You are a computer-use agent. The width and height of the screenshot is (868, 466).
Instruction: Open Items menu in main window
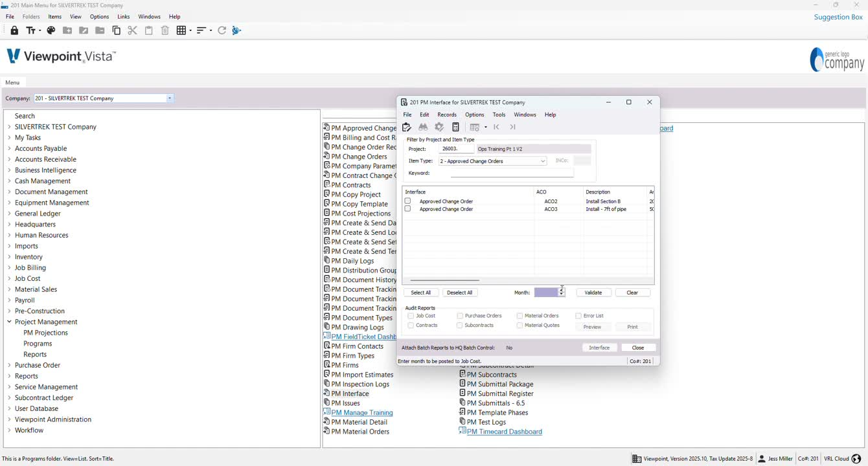(x=55, y=17)
